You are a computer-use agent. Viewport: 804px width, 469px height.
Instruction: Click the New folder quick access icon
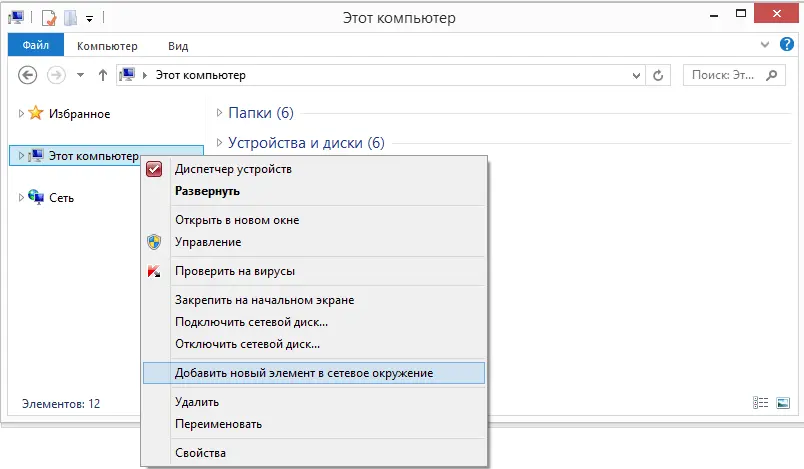[x=70, y=18]
